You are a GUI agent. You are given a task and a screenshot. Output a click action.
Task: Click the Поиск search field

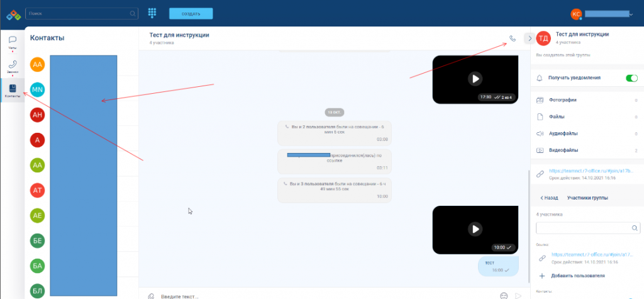point(79,13)
